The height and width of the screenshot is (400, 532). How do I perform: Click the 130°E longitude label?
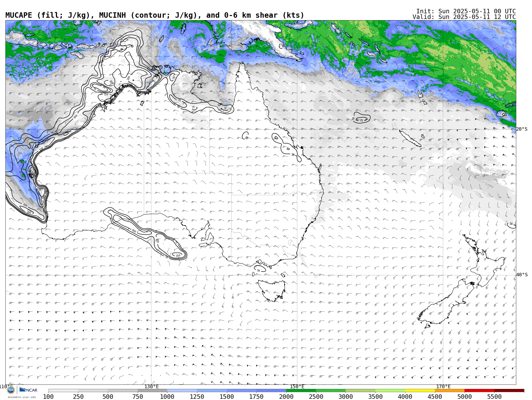click(x=151, y=387)
